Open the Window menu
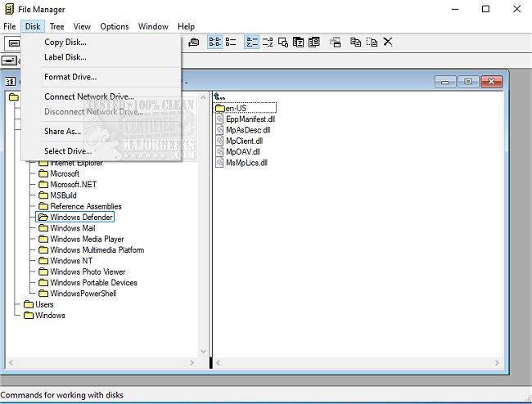The width and height of the screenshot is (532, 404). pyautogui.click(x=153, y=26)
